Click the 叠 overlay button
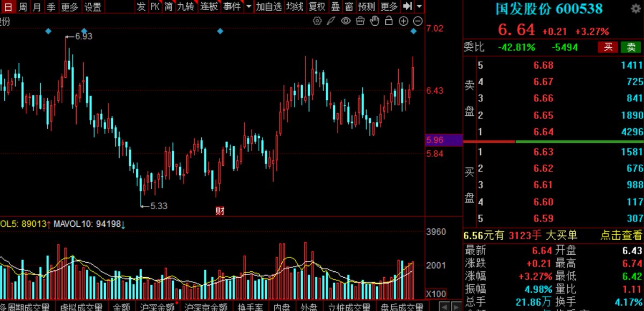Image resolution: width=644 pixels, height=311 pixels. click(x=335, y=6)
